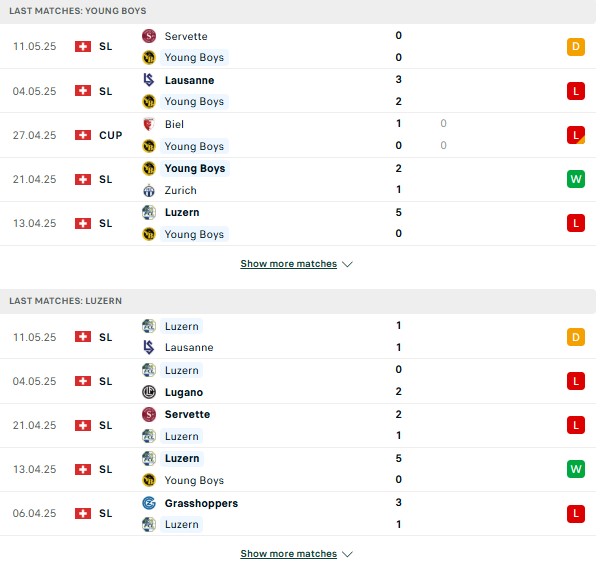Screen dimensions: 602x569
Task: Expand more matches under Young Boys section
Action: (296, 264)
